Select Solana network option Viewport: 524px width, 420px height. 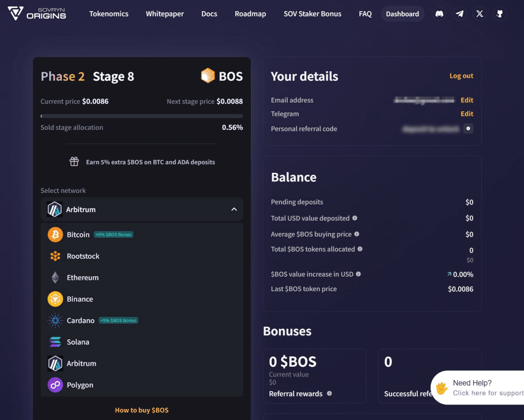pos(142,342)
